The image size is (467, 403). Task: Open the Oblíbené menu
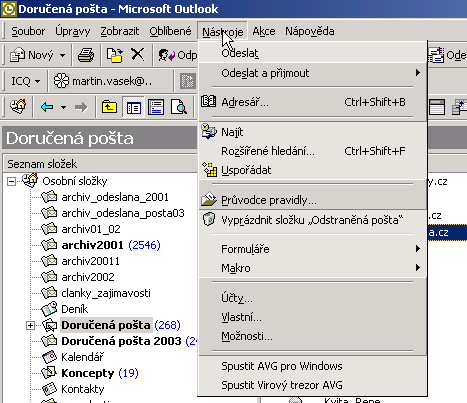[x=170, y=31]
